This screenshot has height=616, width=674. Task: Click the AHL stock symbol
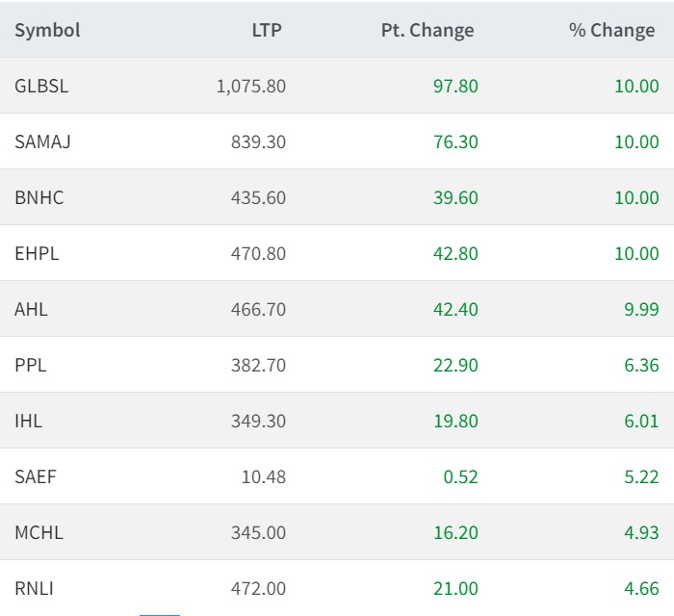point(31,309)
